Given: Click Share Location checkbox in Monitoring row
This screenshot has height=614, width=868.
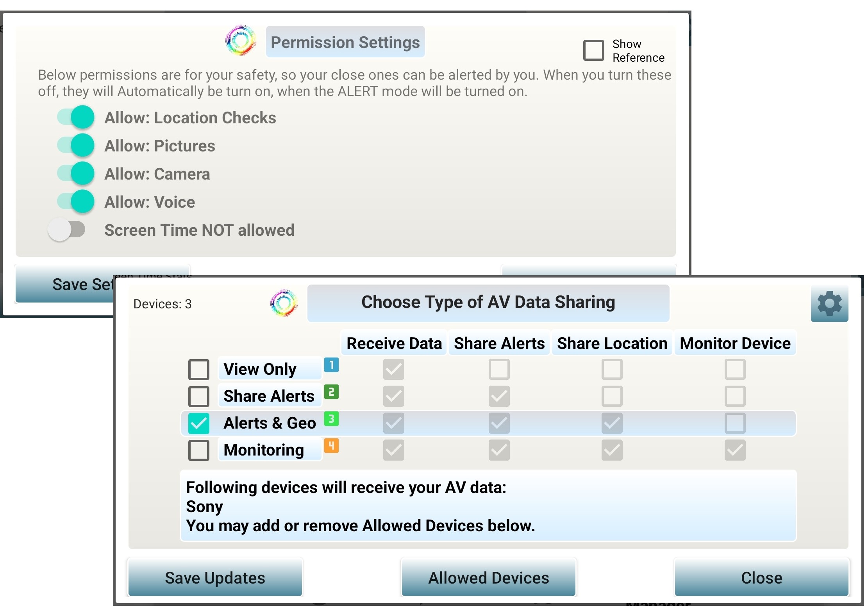Looking at the screenshot, I should pos(612,450).
